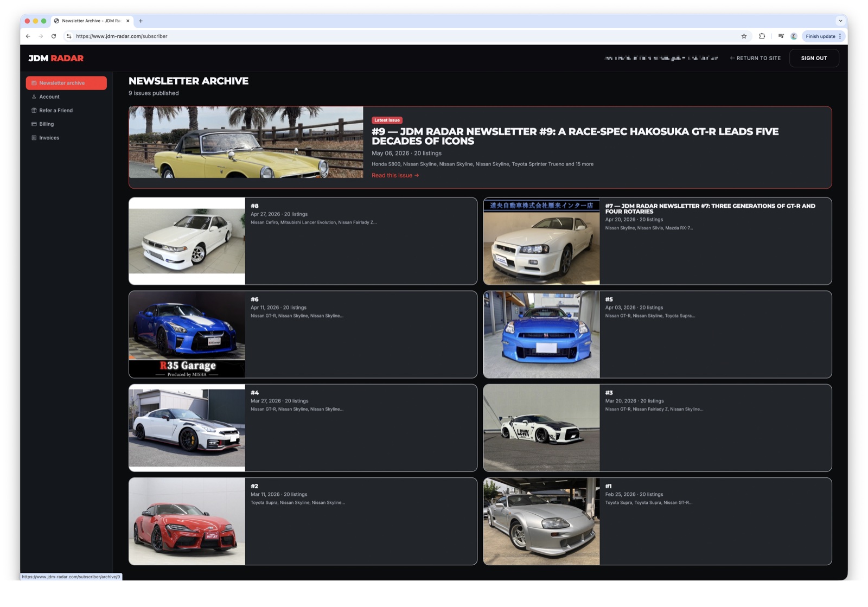Click Finish update button
The image size is (868, 607).
point(820,36)
